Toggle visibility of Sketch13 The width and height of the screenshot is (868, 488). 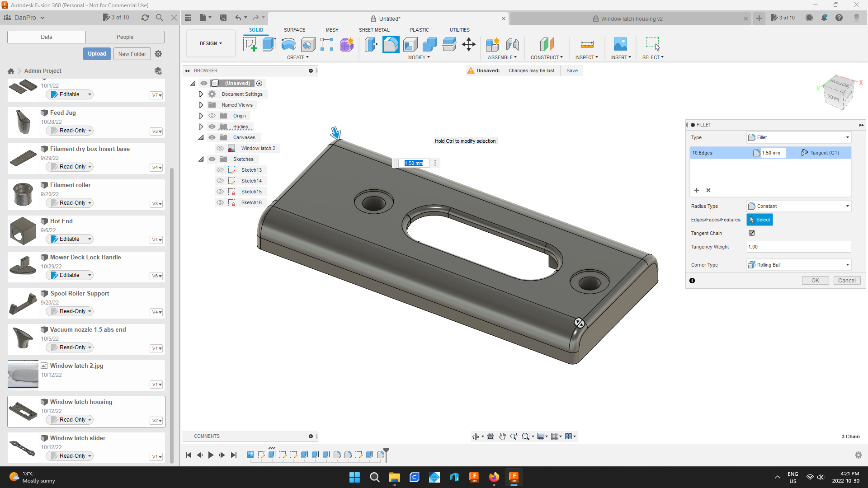pyautogui.click(x=220, y=170)
